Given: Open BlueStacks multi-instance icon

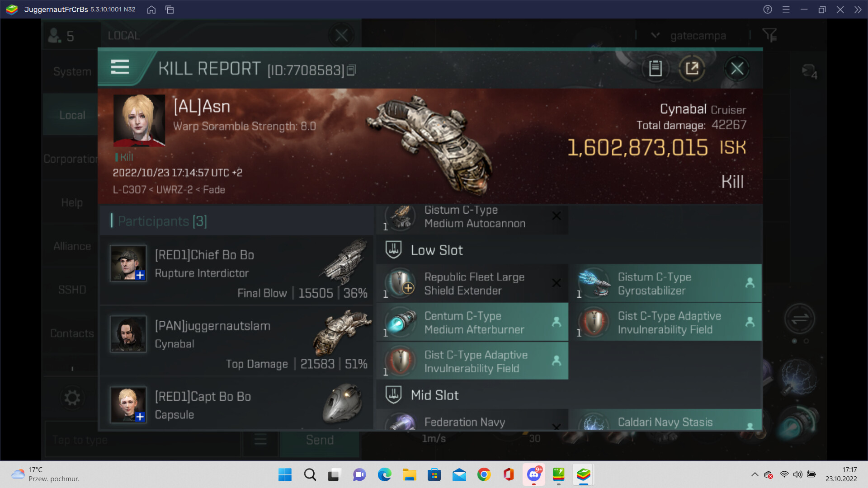Looking at the screenshot, I should click(170, 9).
